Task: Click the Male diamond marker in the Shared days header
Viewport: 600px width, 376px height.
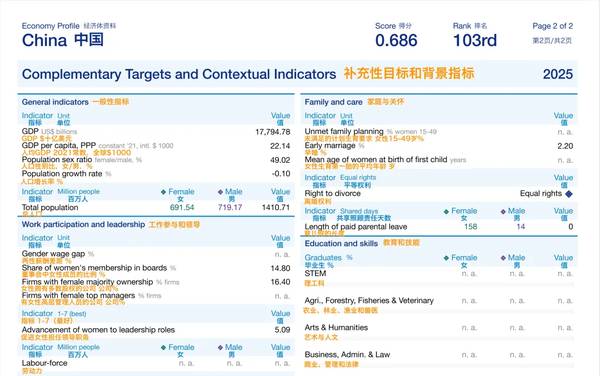Action: coord(503,211)
